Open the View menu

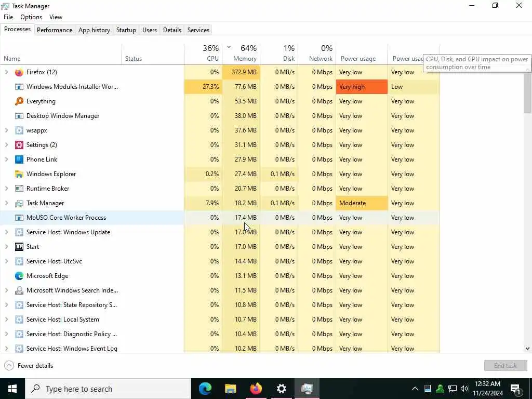tap(56, 17)
